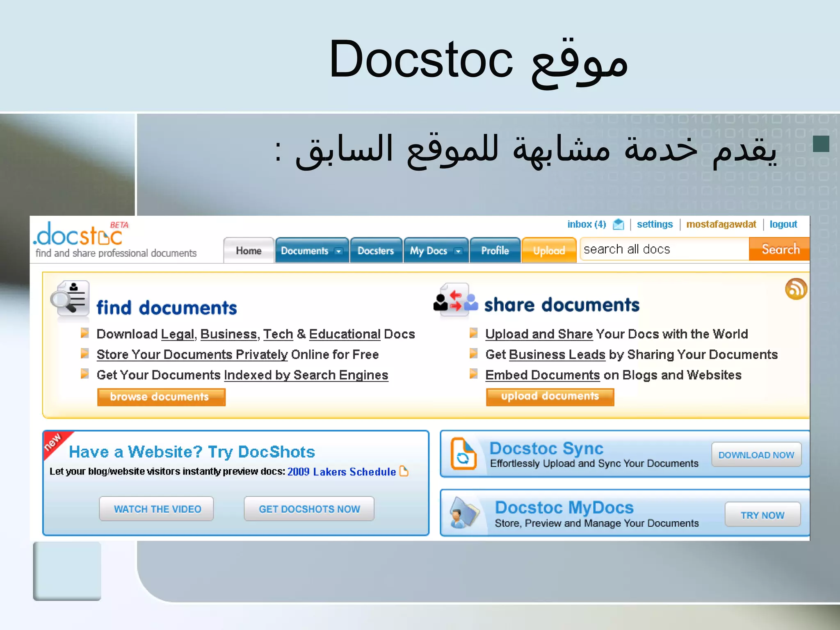Screen dimensions: 840x630
Task: Click the TRY NOW button
Action: (x=762, y=514)
